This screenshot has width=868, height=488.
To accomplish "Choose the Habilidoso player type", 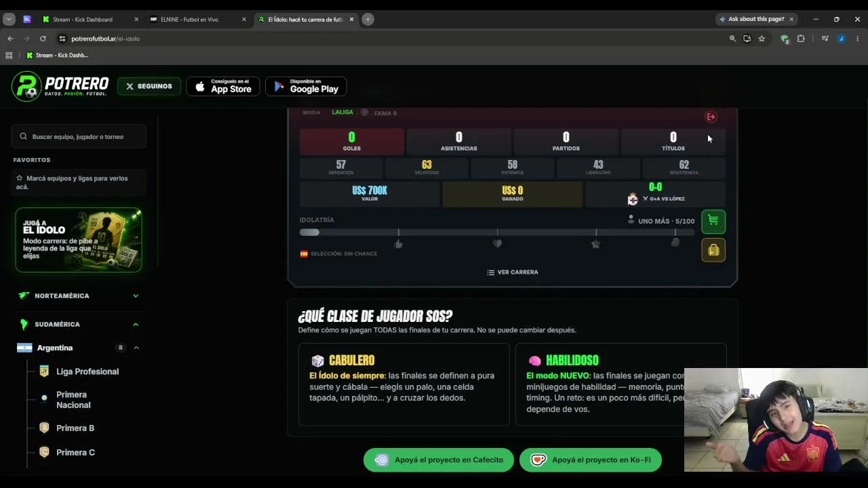I will (x=620, y=384).
